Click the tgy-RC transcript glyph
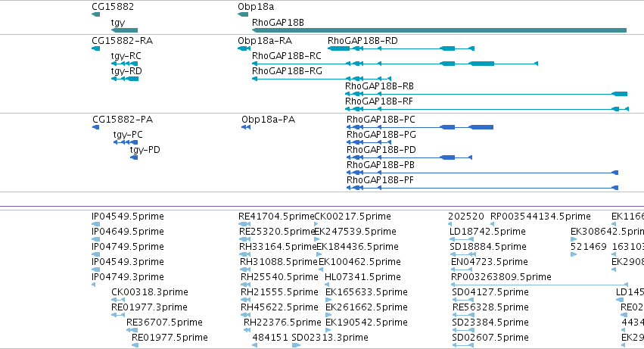 124,64
